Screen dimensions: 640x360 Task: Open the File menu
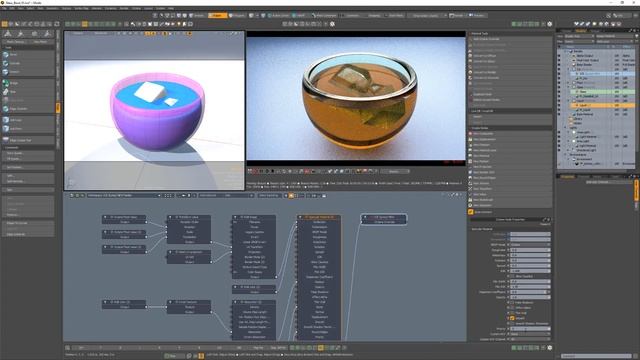click(x=4, y=8)
